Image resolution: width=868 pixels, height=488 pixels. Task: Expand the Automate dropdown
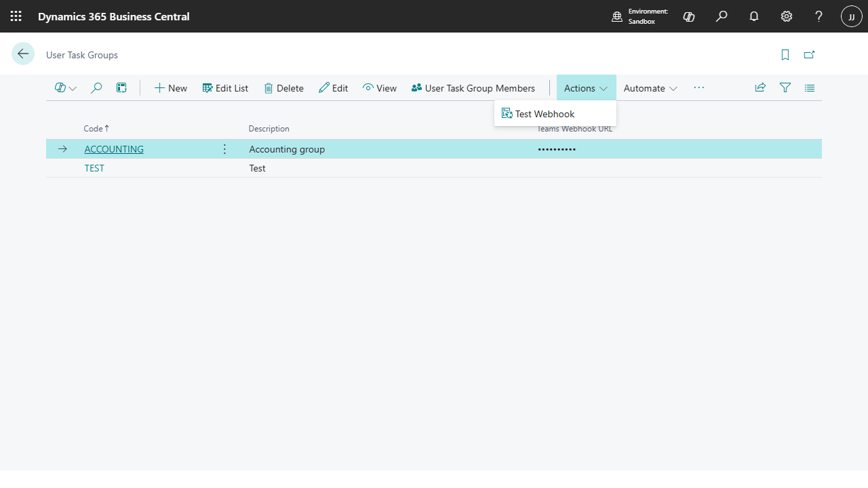[649, 87]
